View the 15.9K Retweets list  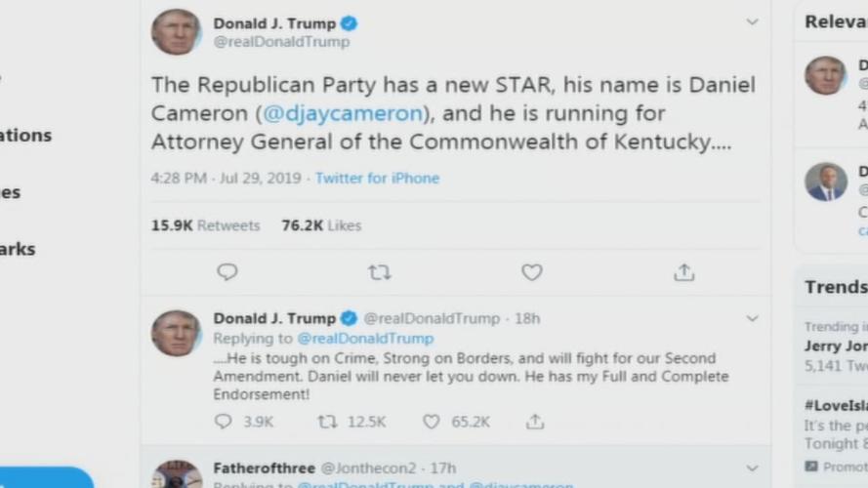[x=205, y=225]
